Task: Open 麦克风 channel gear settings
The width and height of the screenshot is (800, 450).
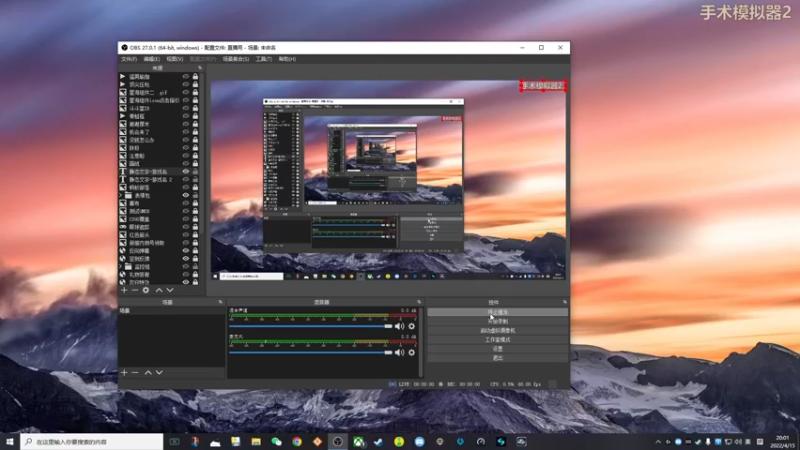Action: 412,352
